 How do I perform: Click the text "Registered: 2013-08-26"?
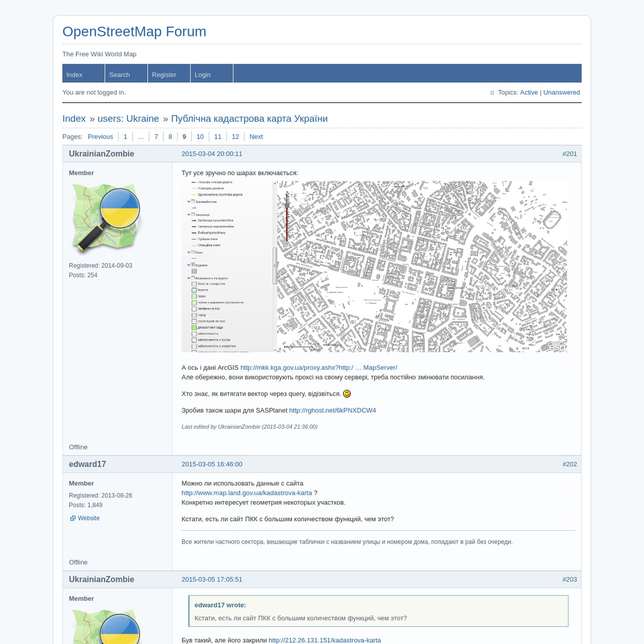coord(100,496)
